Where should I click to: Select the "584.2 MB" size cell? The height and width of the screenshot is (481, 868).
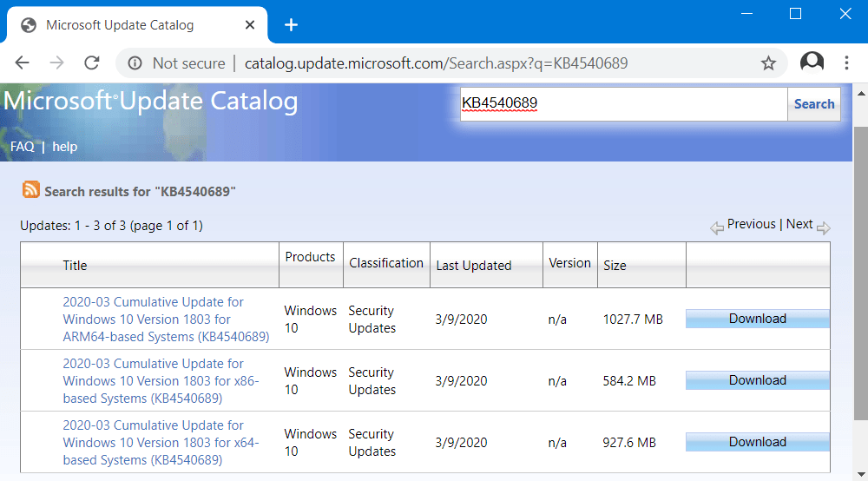click(629, 381)
